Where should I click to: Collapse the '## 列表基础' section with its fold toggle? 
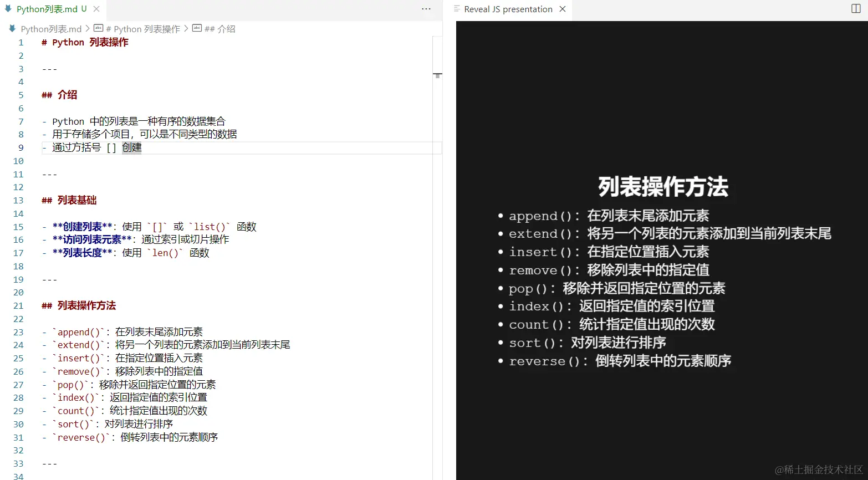tap(32, 200)
